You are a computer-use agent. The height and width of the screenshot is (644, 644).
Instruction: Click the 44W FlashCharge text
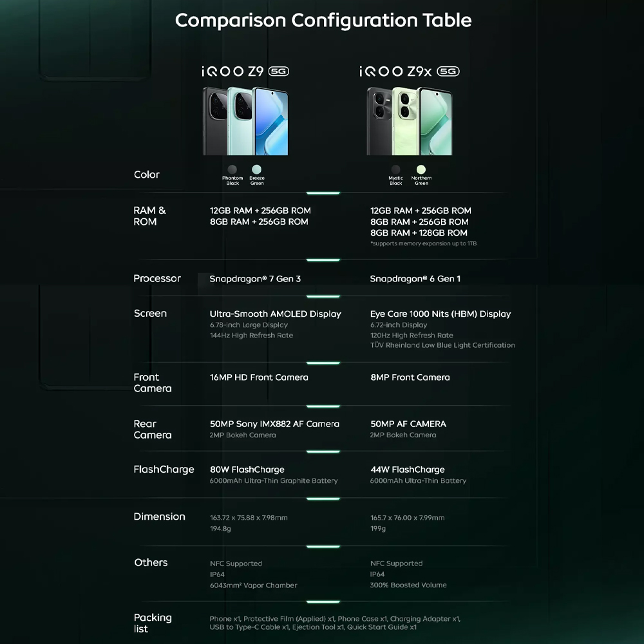[x=407, y=469]
